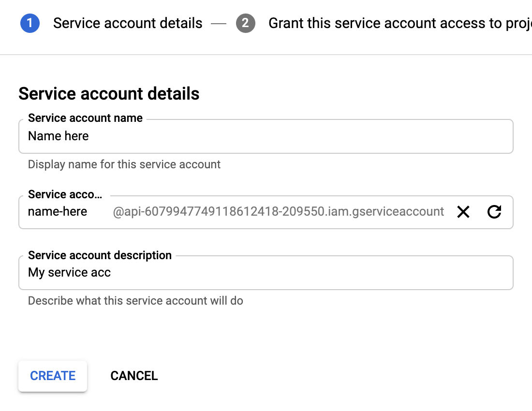The height and width of the screenshot is (411, 532).
Task: Open Grant this service account access step
Action: (400, 23)
